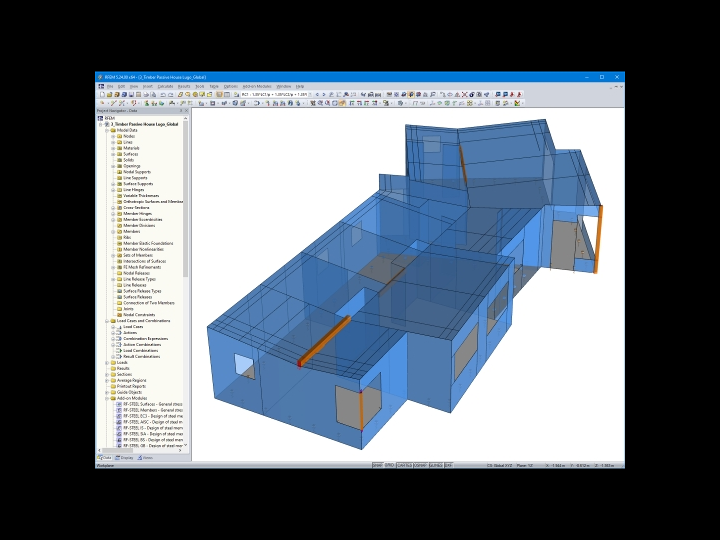
Task: Select Nodal Supports in the tree
Action: 137,172
